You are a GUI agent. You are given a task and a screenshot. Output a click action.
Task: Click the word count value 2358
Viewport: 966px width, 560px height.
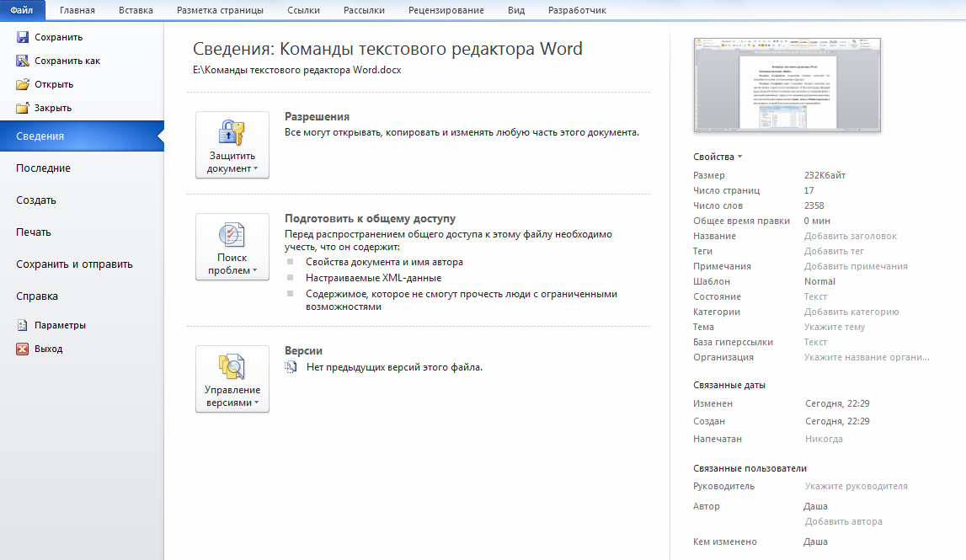814,205
